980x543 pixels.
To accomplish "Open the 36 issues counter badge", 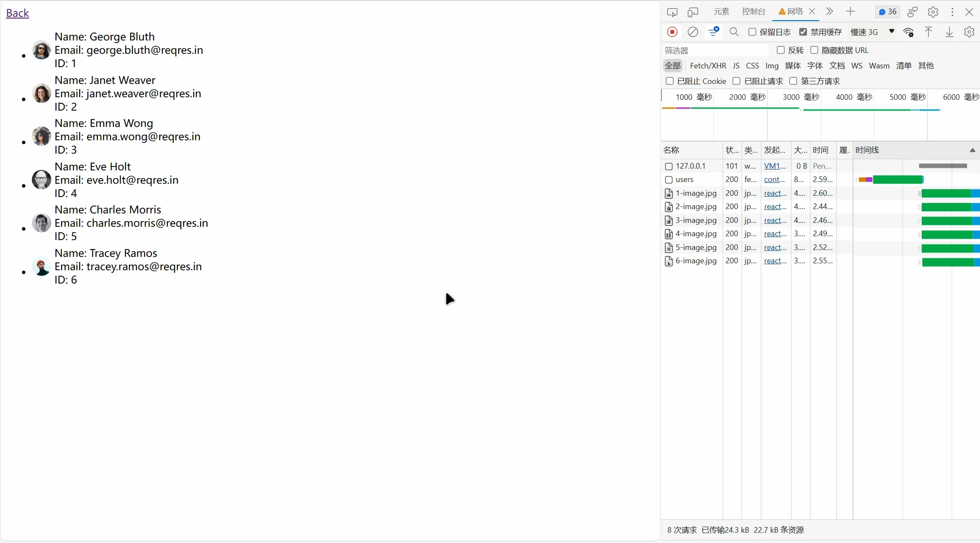I will coord(887,12).
